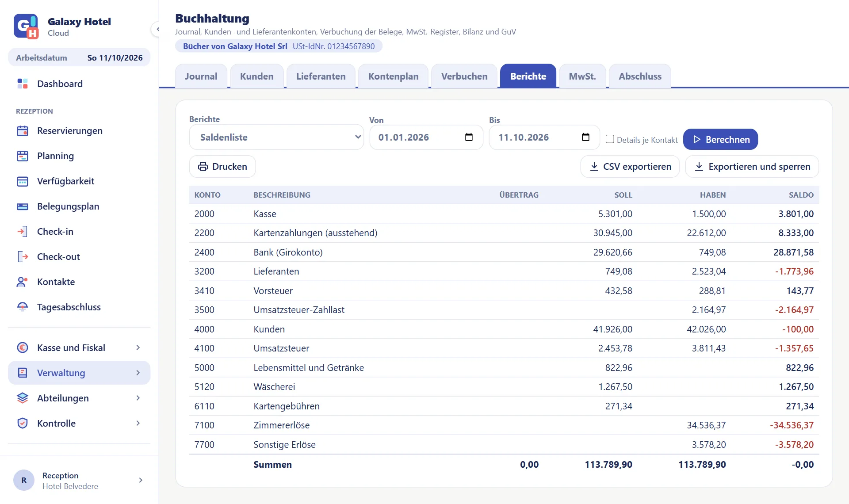Click the Reception user avatar
The image size is (849, 504).
pyautogui.click(x=24, y=480)
